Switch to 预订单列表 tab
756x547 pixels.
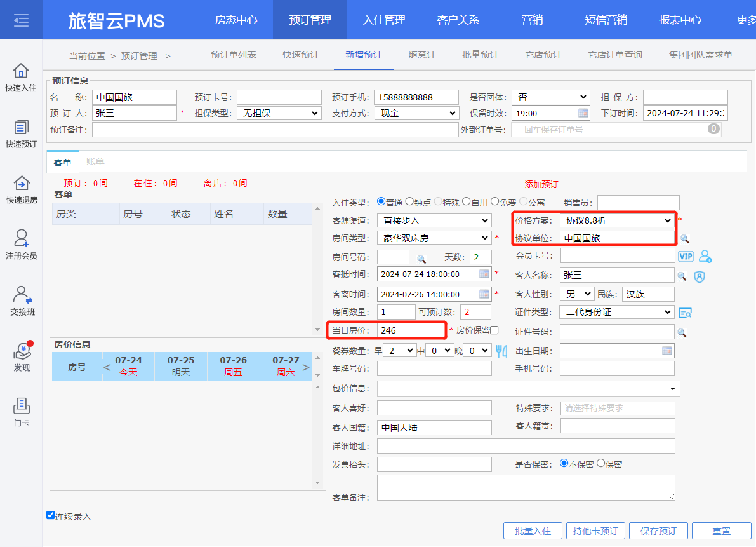coord(234,55)
